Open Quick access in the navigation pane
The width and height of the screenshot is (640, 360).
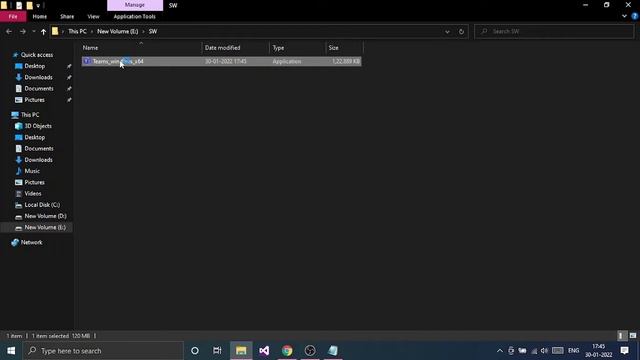[x=37, y=55]
